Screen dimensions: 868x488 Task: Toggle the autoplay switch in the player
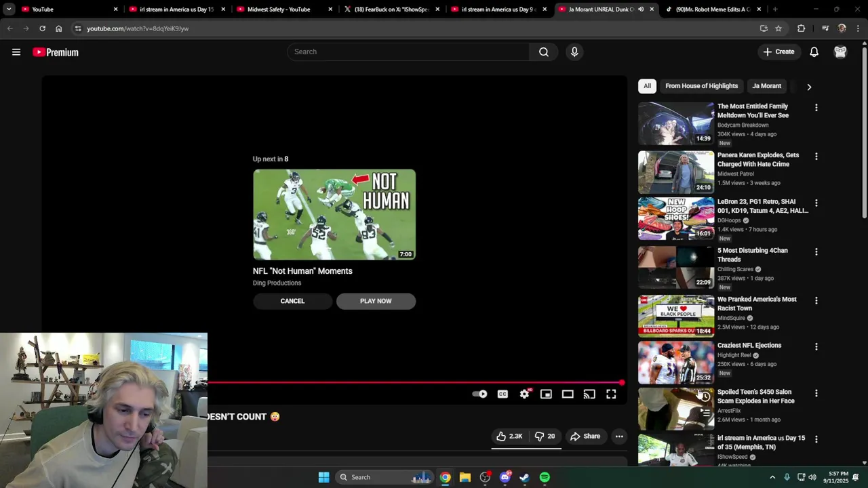point(480,394)
